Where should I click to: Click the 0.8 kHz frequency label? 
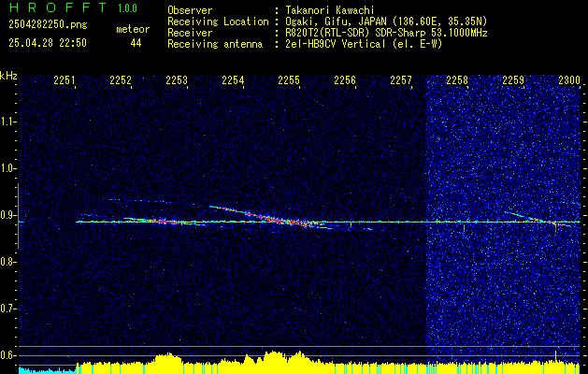(7, 262)
